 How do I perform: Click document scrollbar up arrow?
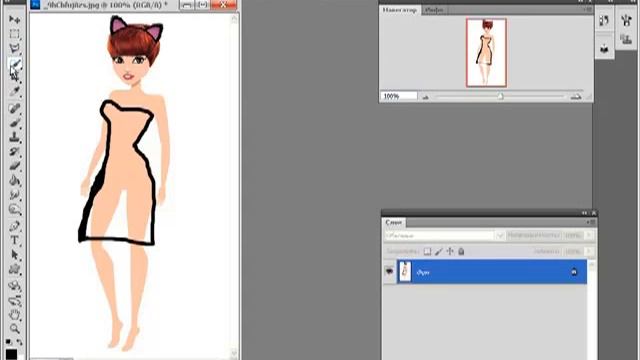234,19
